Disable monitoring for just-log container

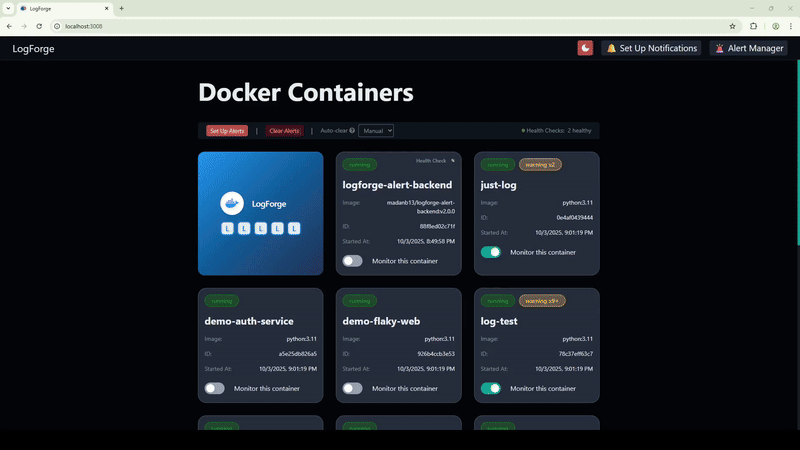pyautogui.click(x=490, y=252)
